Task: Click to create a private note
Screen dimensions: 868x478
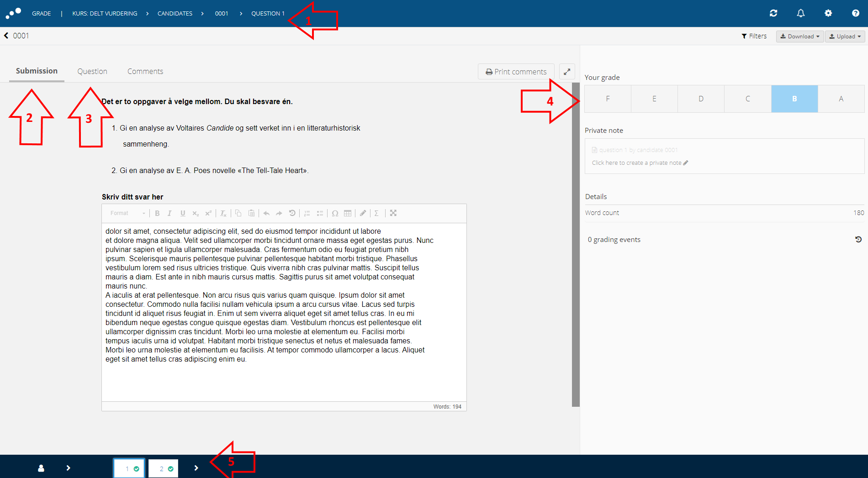Action: point(640,163)
